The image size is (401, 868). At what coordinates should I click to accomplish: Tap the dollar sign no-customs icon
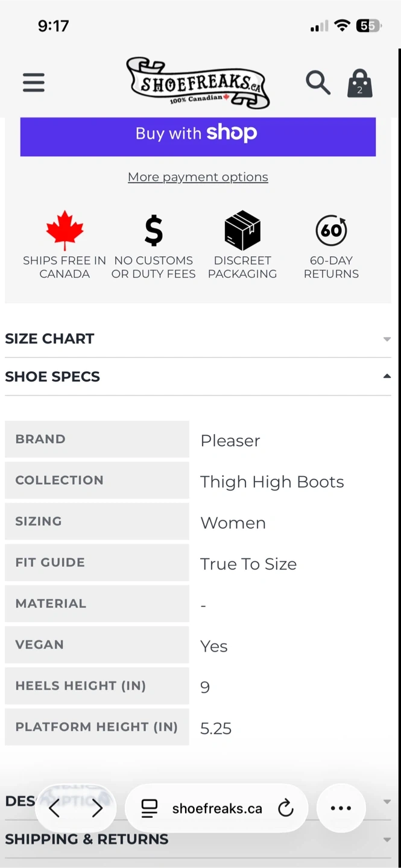154,230
